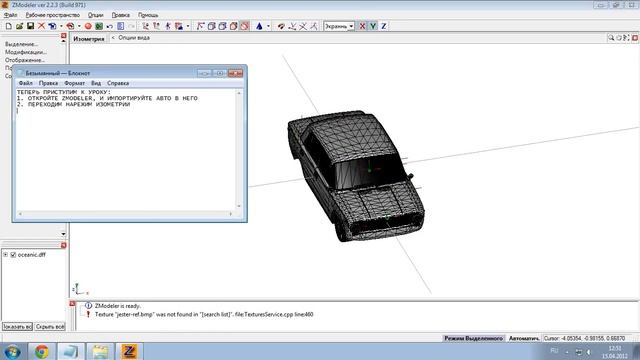Click Автоматич. in the status bar
The width and height of the screenshot is (640, 360).
click(524, 338)
